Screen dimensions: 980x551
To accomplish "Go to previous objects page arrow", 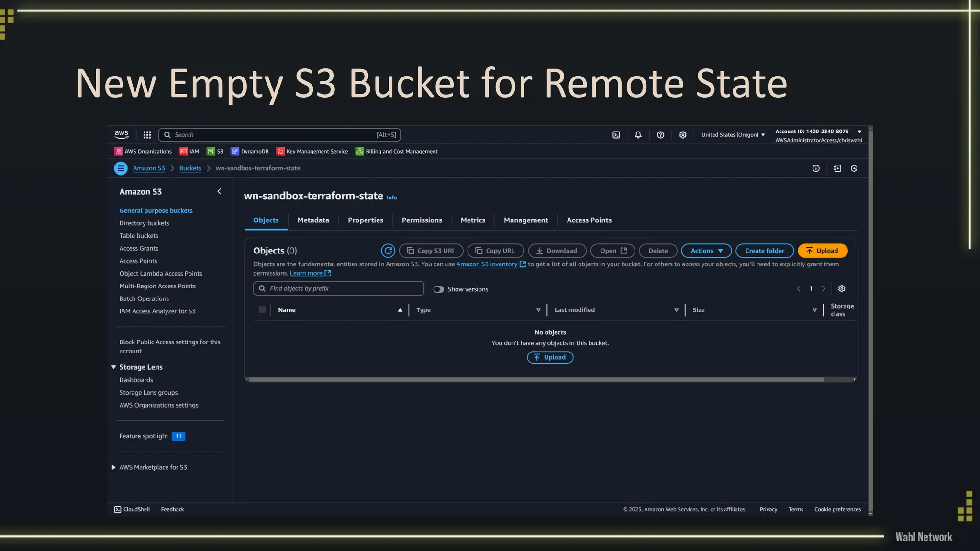I will click(x=798, y=288).
